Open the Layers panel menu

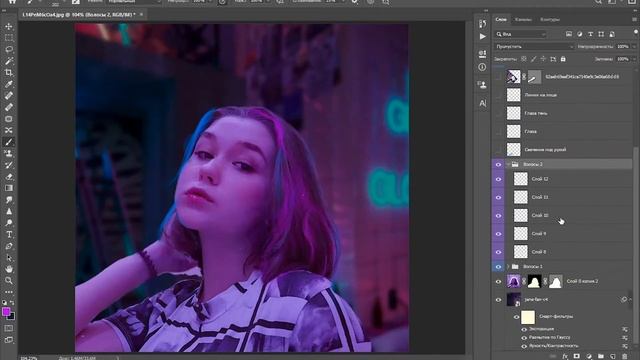pyautogui.click(x=634, y=19)
